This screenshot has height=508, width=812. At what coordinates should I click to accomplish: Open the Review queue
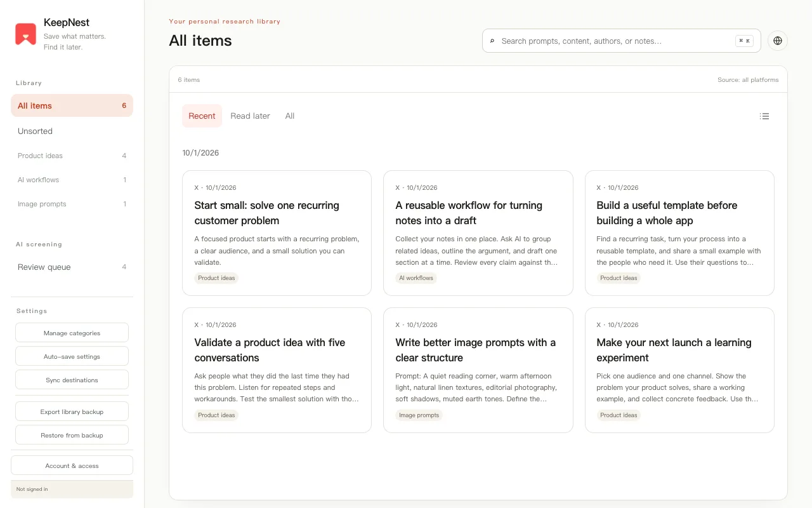pyautogui.click(x=72, y=267)
